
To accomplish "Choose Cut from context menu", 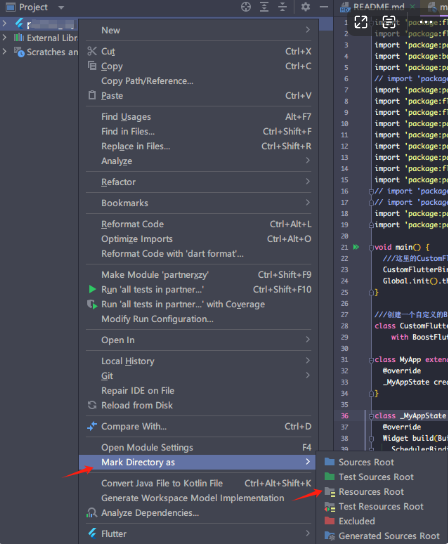I will tap(198, 51).
